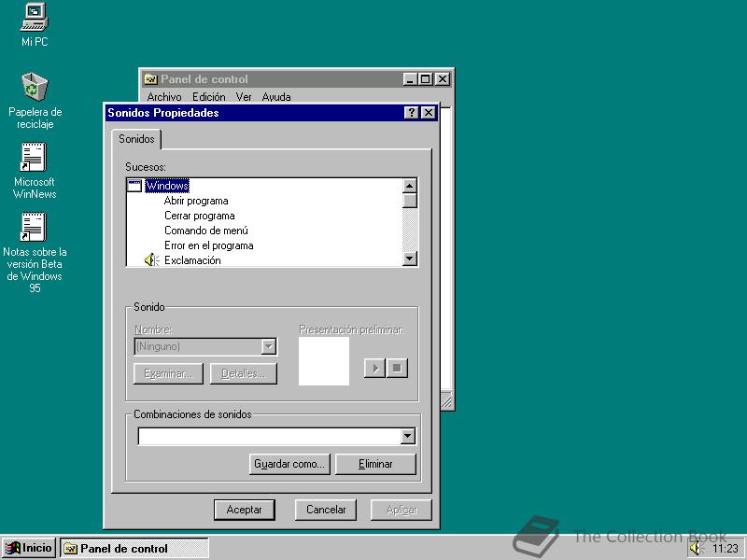The width and height of the screenshot is (747, 560).
Task: Click the play sound preview button
Action: [374, 368]
